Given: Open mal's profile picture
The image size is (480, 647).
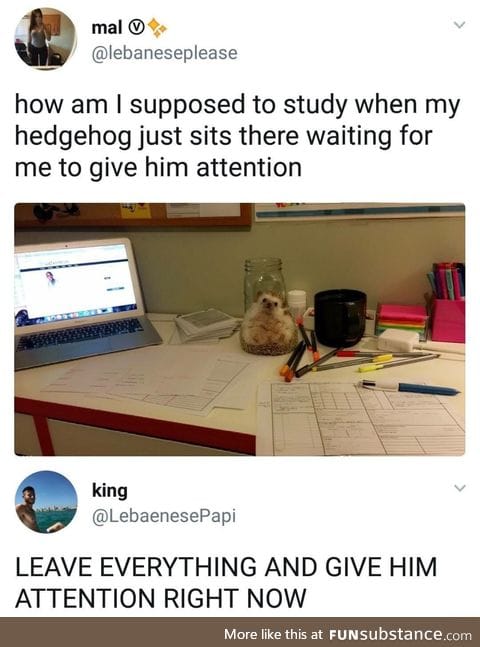Looking at the screenshot, I should [46, 38].
